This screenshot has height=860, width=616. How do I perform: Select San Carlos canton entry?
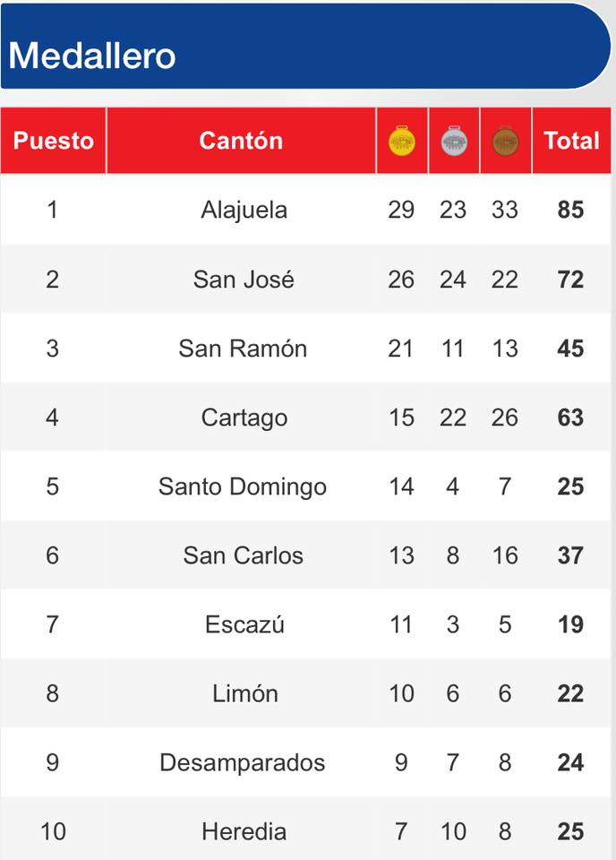pyautogui.click(x=244, y=555)
